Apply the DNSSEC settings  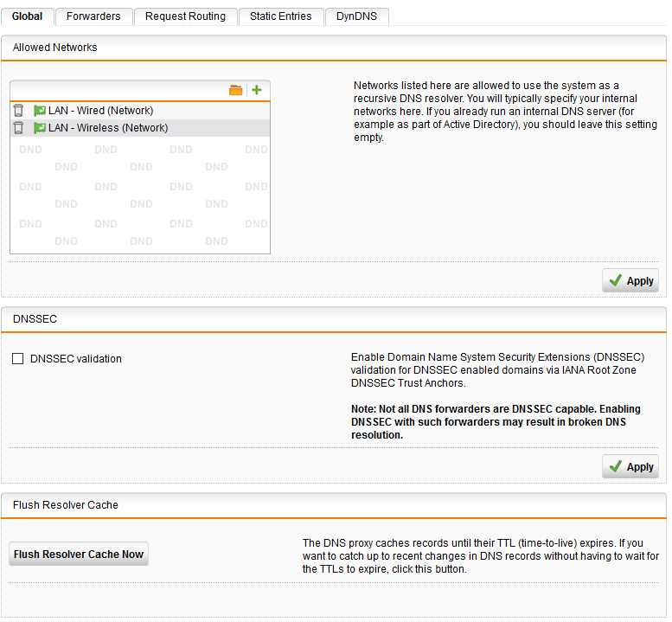pyautogui.click(x=630, y=466)
